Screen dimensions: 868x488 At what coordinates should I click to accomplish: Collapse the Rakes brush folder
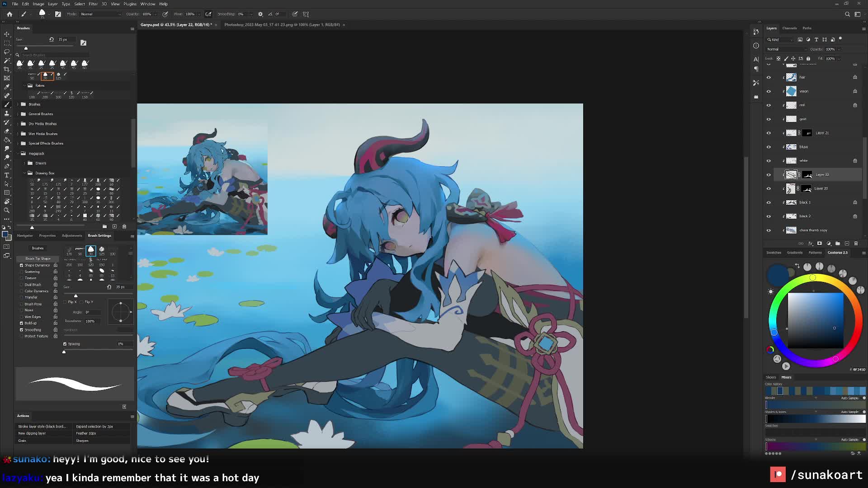tap(24, 85)
